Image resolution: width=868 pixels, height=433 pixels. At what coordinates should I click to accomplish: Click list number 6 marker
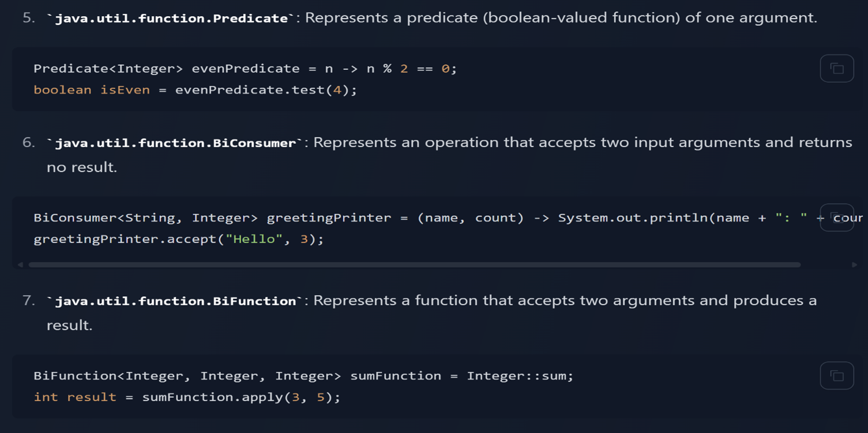coord(29,143)
